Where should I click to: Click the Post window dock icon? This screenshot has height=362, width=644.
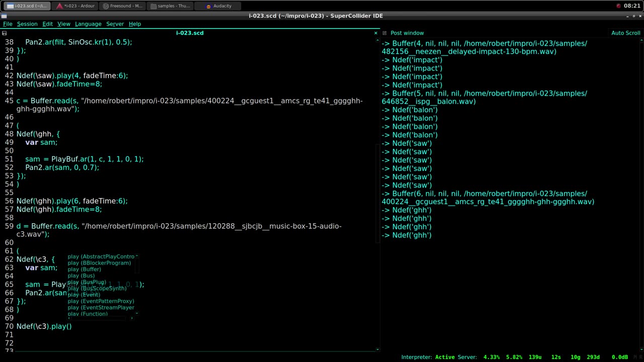tap(384, 33)
